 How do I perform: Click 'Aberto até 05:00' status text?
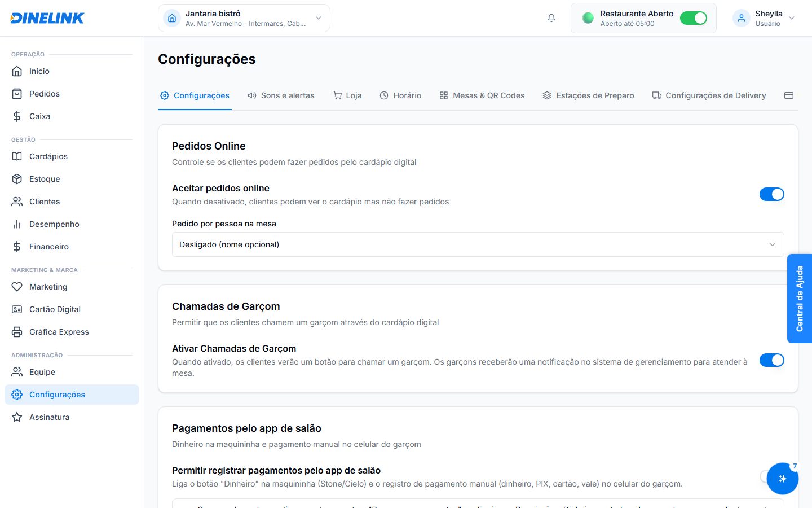[627, 24]
